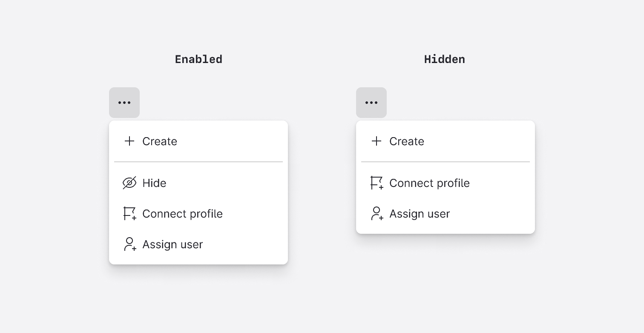Viewport: 644px width, 333px height.
Task: Toggle visibility using the Hide option
Action: click(x=154, y=183)
